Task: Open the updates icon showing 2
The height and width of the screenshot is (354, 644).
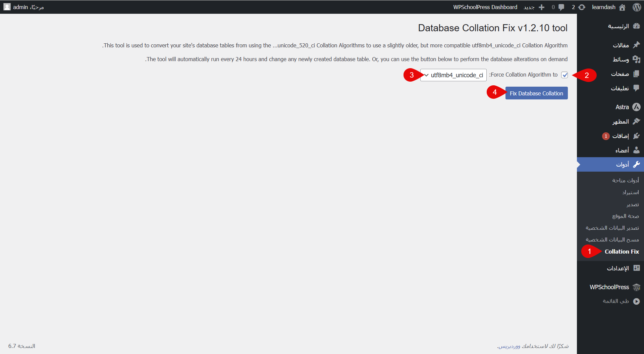Action: [582, 7]
